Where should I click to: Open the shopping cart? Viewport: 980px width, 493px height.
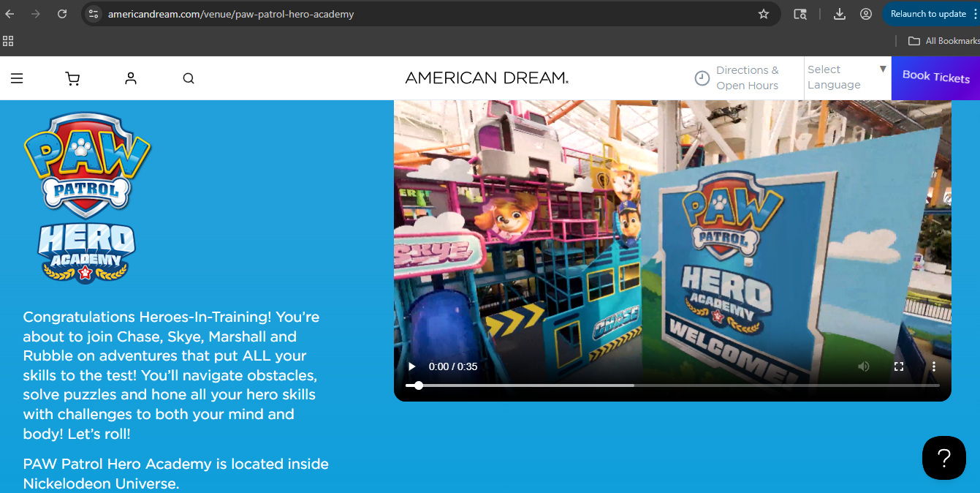tap(72, 78)
